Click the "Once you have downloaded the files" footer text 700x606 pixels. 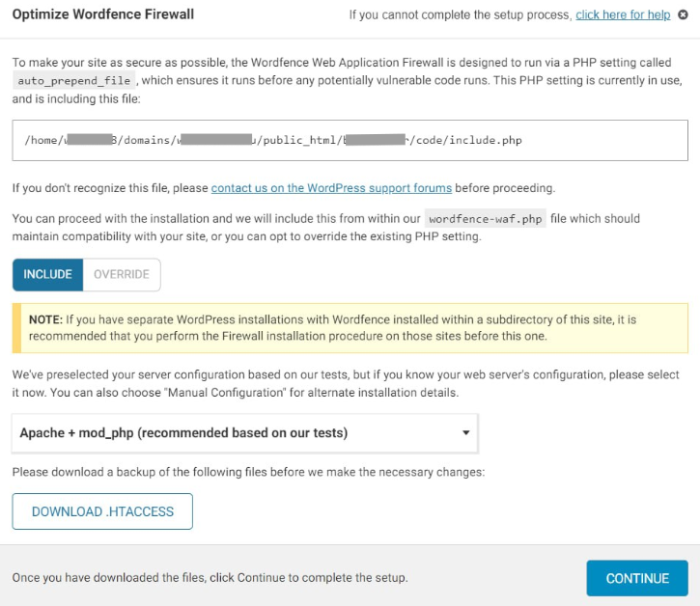click(210, 578)
